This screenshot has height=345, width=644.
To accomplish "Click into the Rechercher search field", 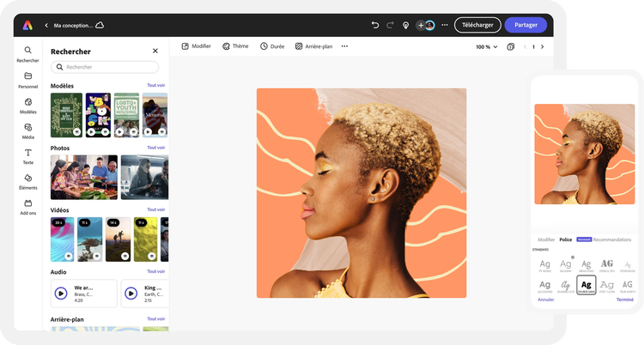I will (105, 67).
